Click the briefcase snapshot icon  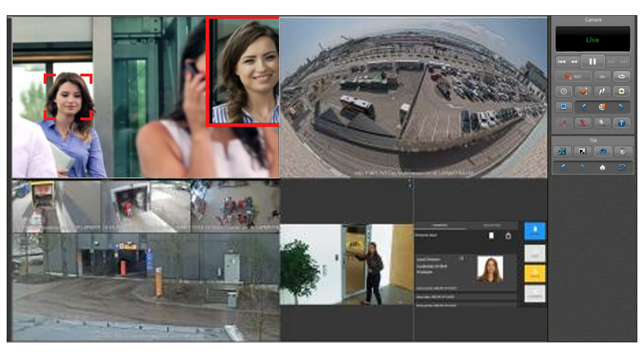[583, 91]
